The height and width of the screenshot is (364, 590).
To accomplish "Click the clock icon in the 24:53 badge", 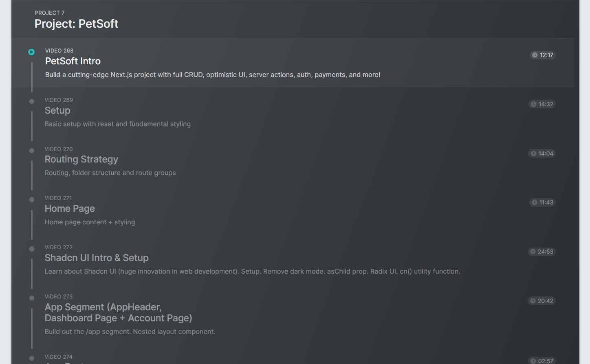I will tap(533, 252).
